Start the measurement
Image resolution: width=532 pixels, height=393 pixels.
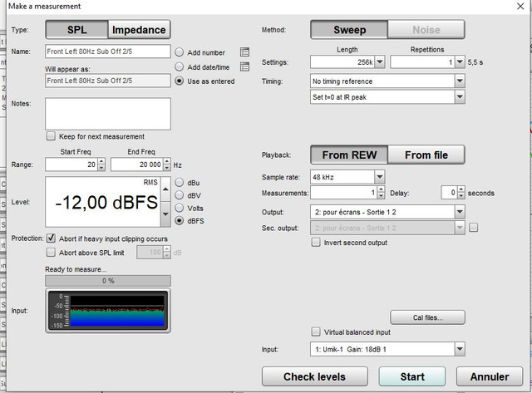(412, 376)
